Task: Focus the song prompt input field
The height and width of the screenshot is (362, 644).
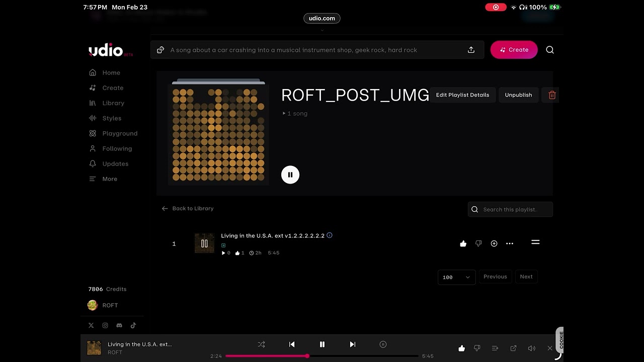Action: (x=317, y=50)
